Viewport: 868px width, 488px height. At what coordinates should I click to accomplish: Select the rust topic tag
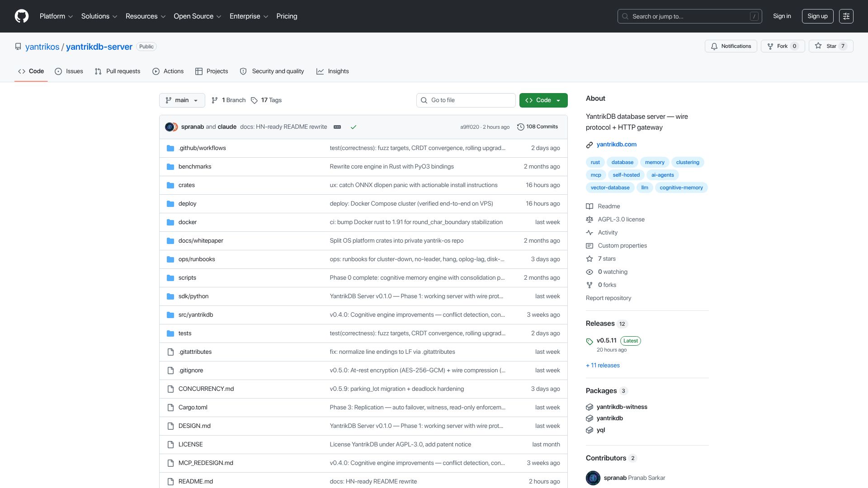coord(595,162)
